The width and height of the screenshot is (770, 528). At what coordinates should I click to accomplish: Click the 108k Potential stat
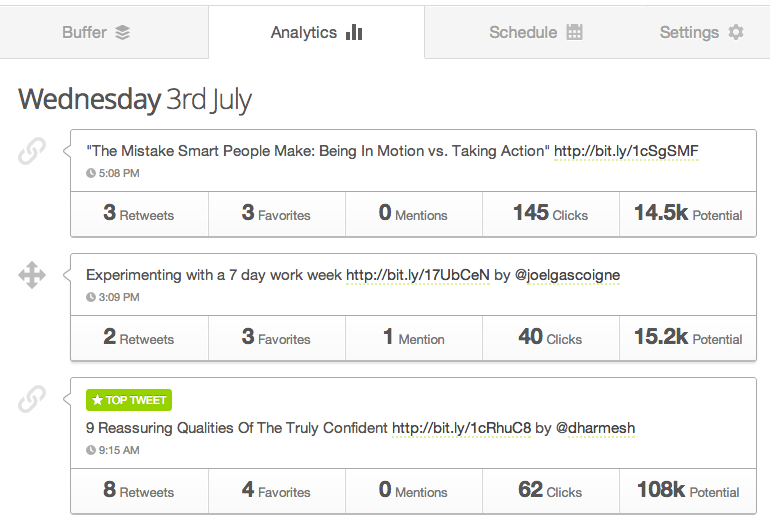click(x=688, y=491)
